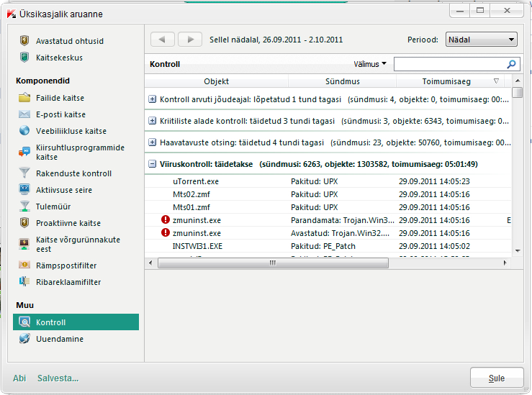
Task: Open Uuendamine update icon
Action: [24, 339]
